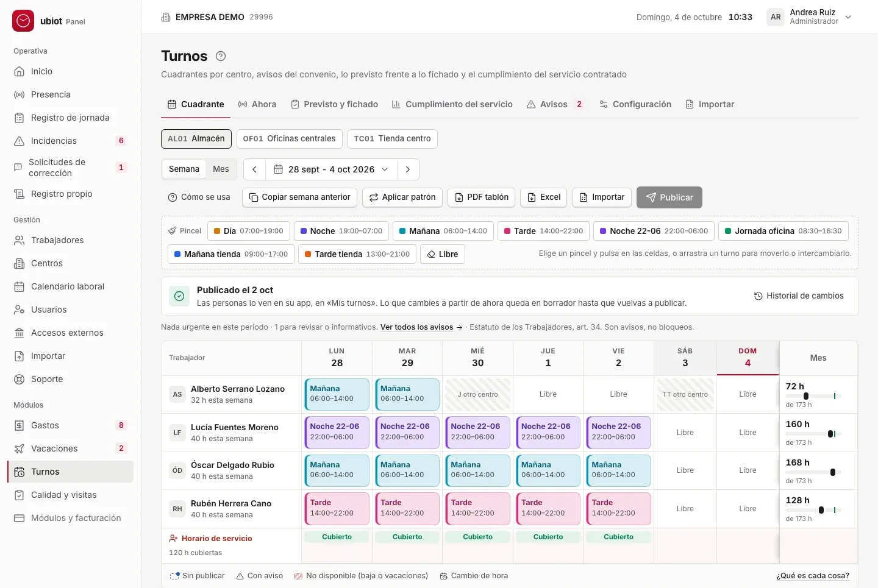This screenshot has height=588, width=878.
Task: Expand the Andrea Ruiz user menu
Action: point(809,17)
